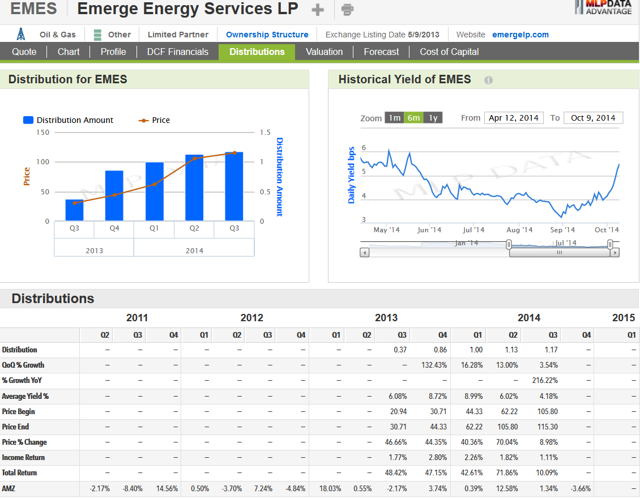Screen dimensions: 640x498
Task: Click the Total Return row label
Action: click(19, 473)
